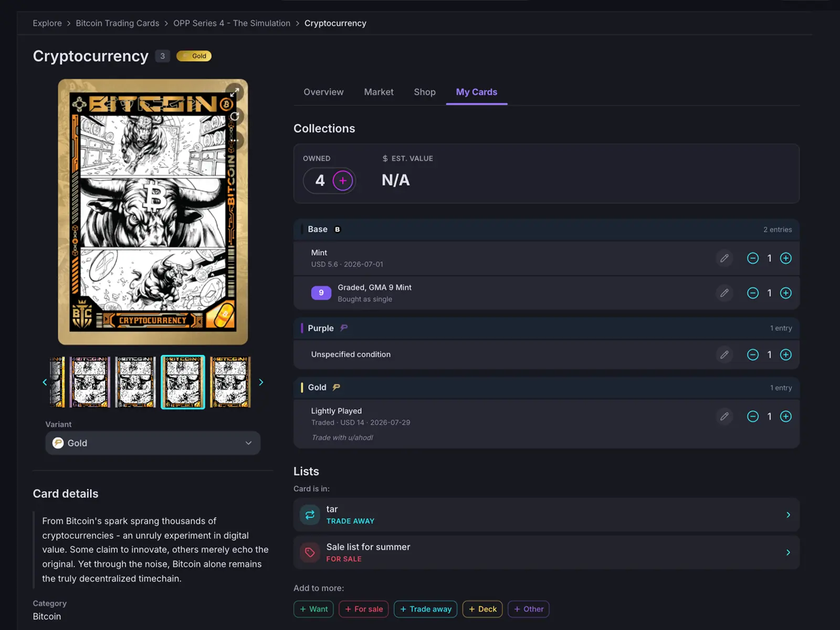The height and width of the screenshot is (630, 840).
Task: Increase quantity of the Mint entry
Action: 786,258
